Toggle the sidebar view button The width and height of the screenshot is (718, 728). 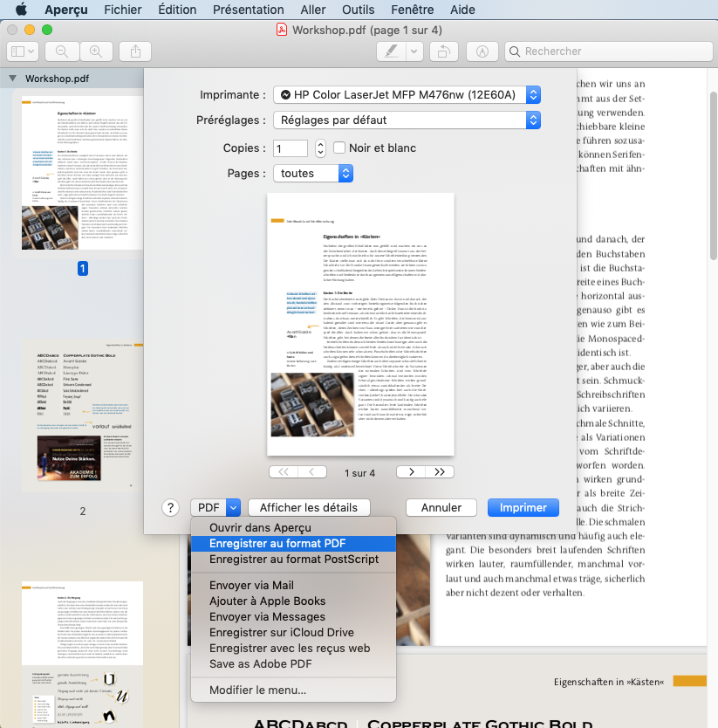pos(23,52)
